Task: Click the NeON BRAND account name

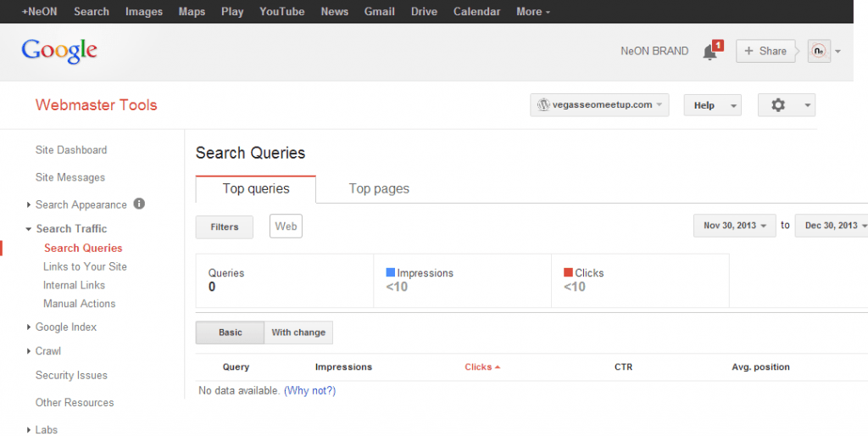Action: click(654, 51)
